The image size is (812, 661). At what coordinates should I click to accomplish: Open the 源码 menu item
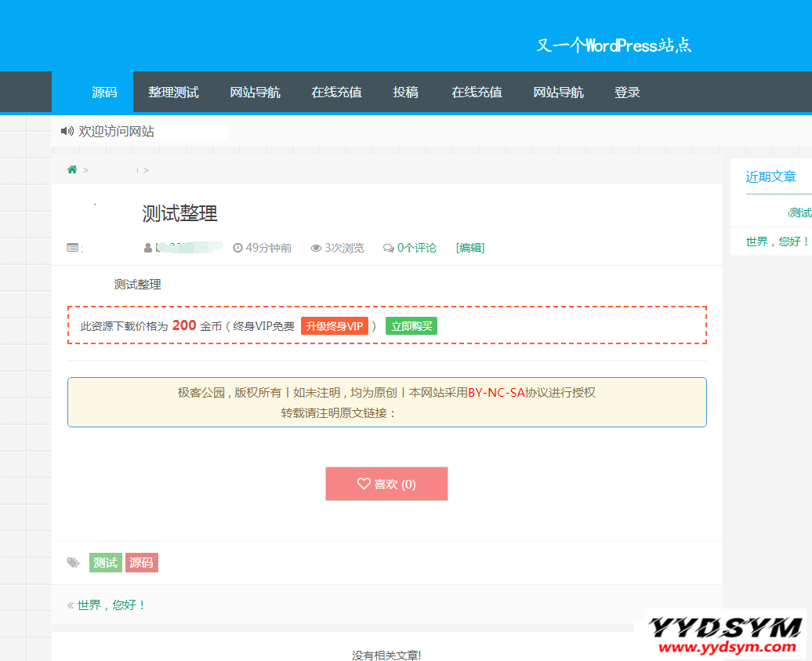[104, 92]
